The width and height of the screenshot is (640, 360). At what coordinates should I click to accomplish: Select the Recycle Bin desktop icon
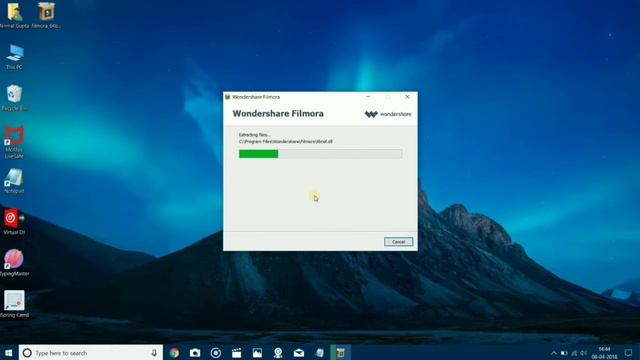[15, 98]
